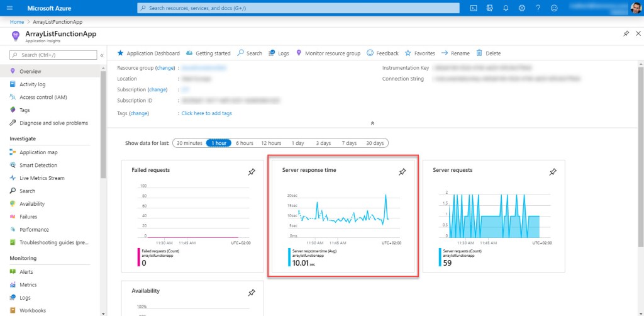
Task: Click here to add tags link
Action: pos(206,113)
